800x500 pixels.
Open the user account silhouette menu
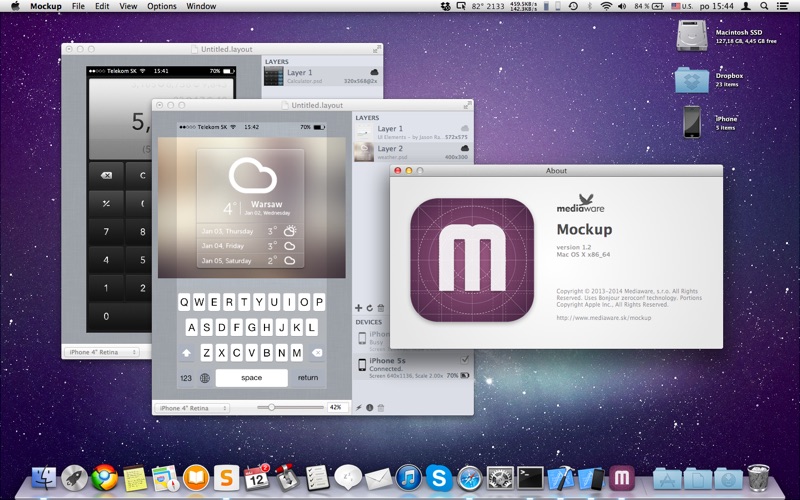(x=745, y=6)
